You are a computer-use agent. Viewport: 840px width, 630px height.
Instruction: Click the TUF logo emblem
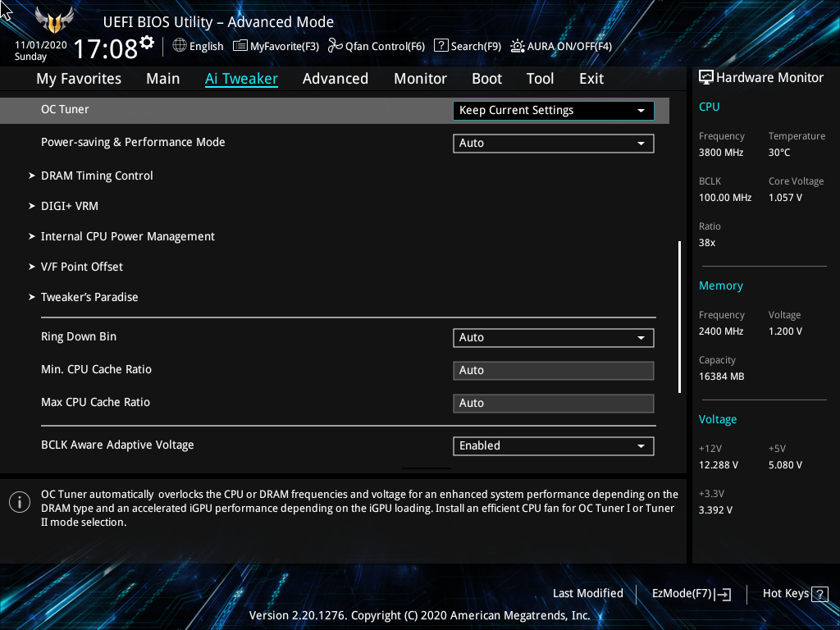tap(54, 21)
